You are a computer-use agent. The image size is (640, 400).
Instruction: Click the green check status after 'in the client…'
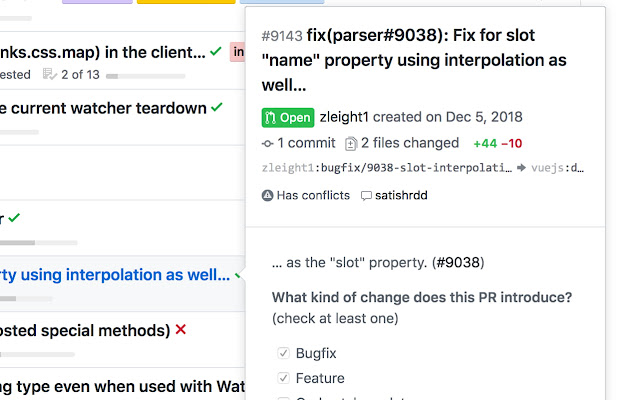point(216,51)
